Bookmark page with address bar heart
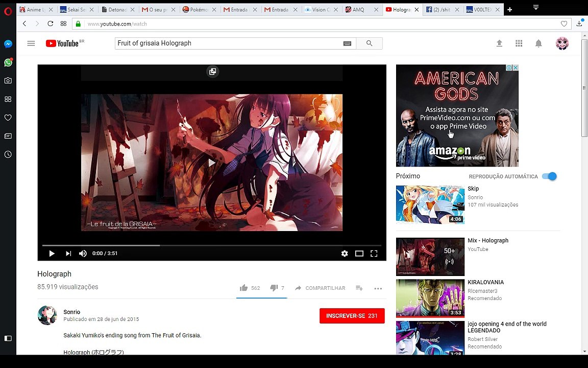Viewport: 588px width, 368px height. click(563, 24)
